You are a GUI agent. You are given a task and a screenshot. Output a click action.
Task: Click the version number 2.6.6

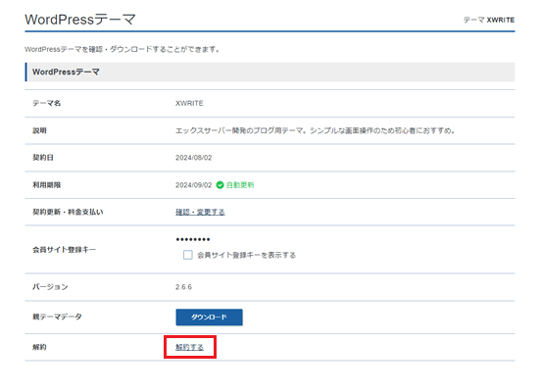click(x=183, y=287)
